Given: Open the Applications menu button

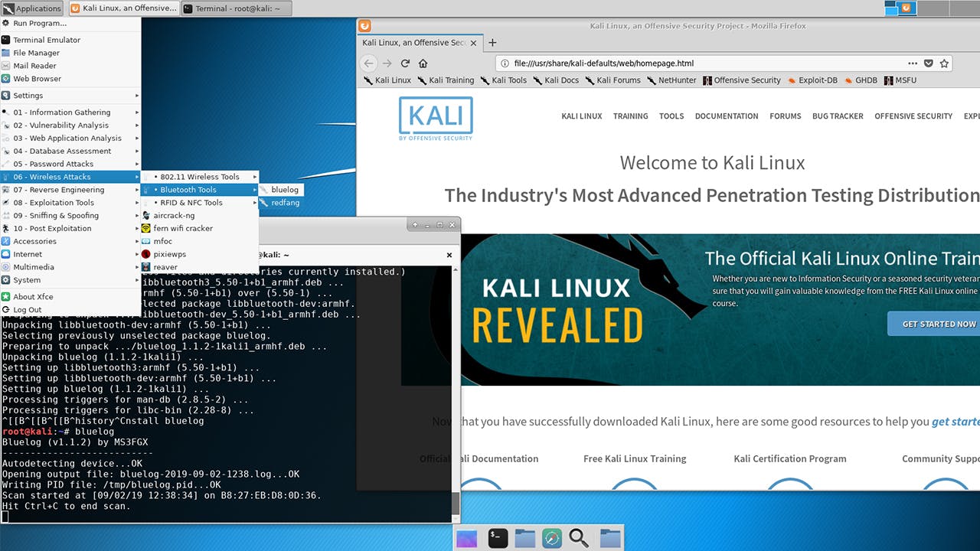Looking at the screenshot, I should tap(32, 8).
